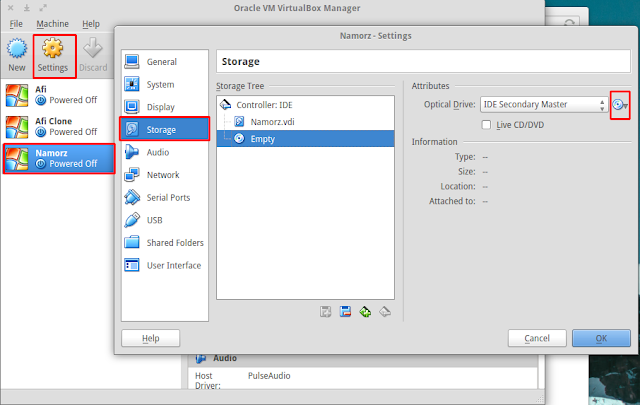Click the PulseAudio host driver value
640x405 pixels.
point(269,376)
